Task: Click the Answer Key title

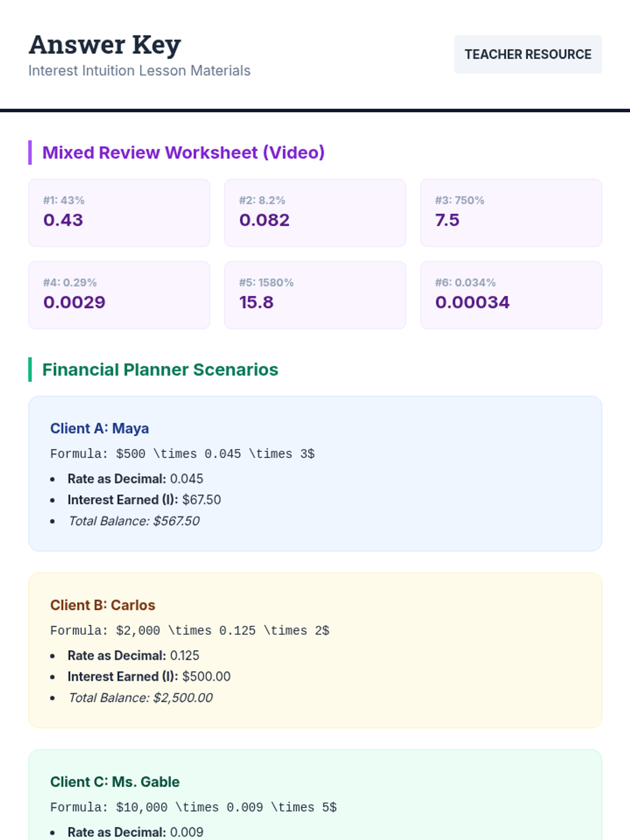Action: click(105, 45)
